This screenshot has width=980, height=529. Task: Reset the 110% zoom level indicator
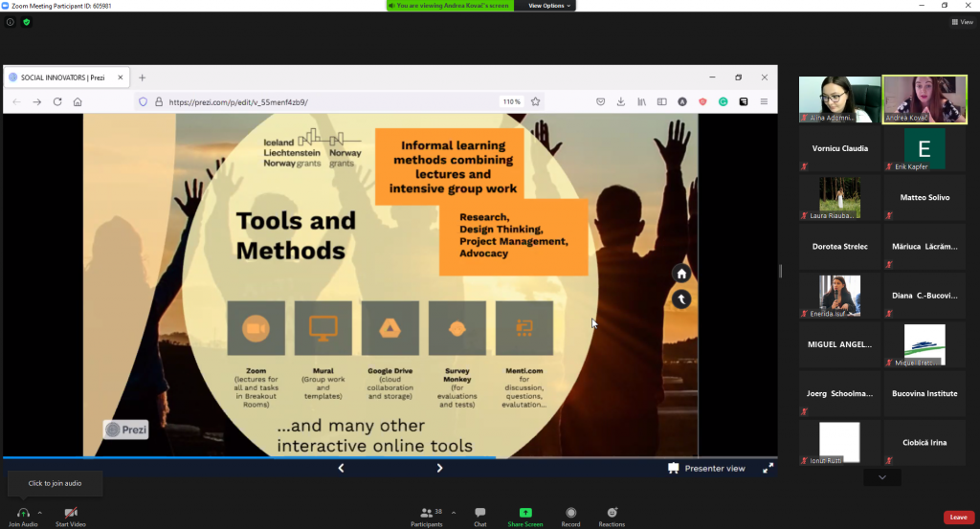[x=511, y=101]
